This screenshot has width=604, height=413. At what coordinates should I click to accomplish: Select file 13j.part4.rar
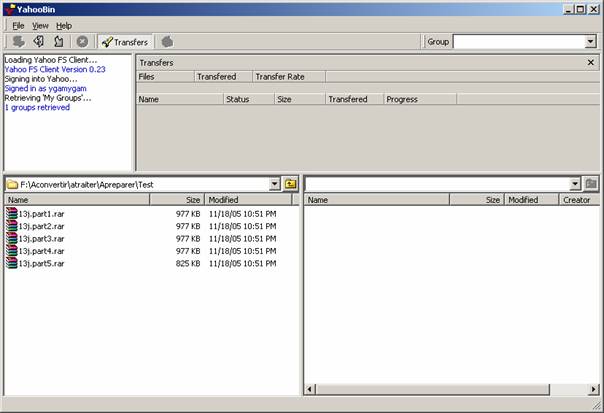click(41, 251)
